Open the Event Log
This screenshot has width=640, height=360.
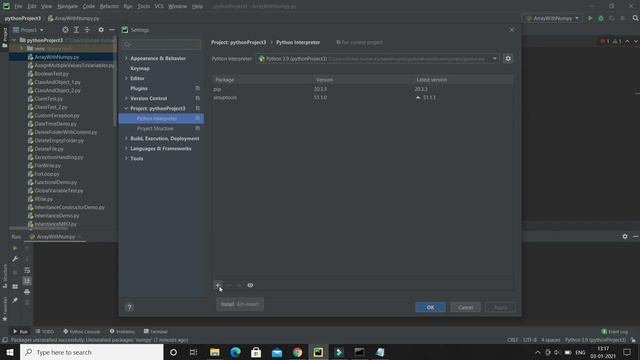(x=615, y=331)
